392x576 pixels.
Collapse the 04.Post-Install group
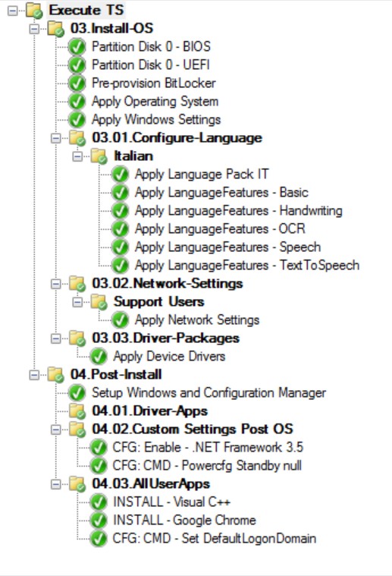click(34, 375)
